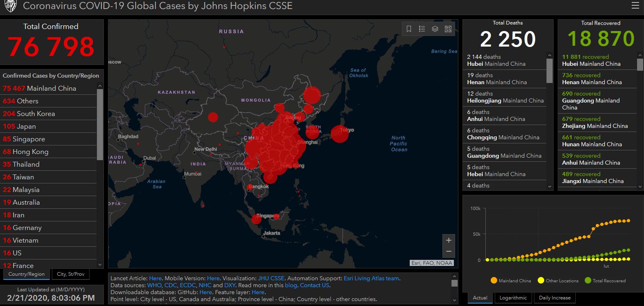Zoom out on the map with minus

(449, 252)
